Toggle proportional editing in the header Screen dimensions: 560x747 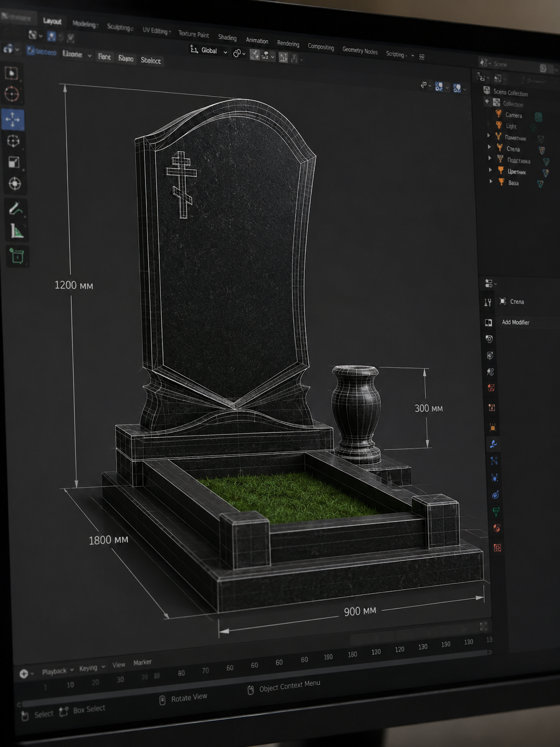point(283,57)
